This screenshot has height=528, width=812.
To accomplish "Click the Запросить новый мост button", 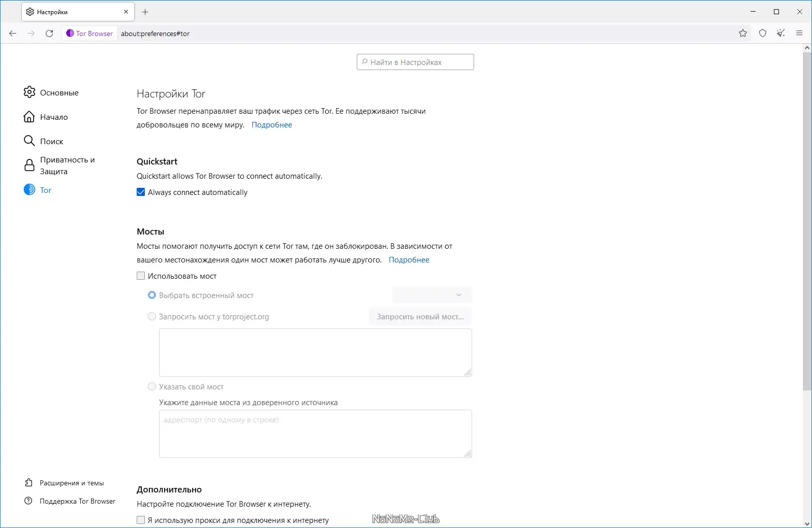I will tap(420, 316).
